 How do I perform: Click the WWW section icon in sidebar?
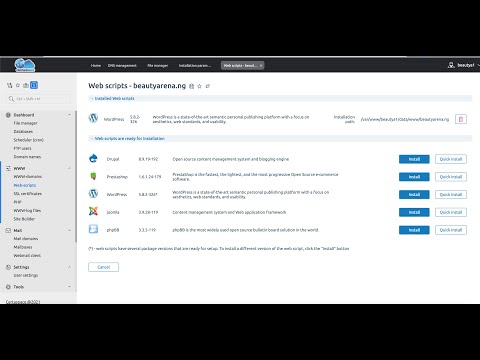click(x=8, y=168)
